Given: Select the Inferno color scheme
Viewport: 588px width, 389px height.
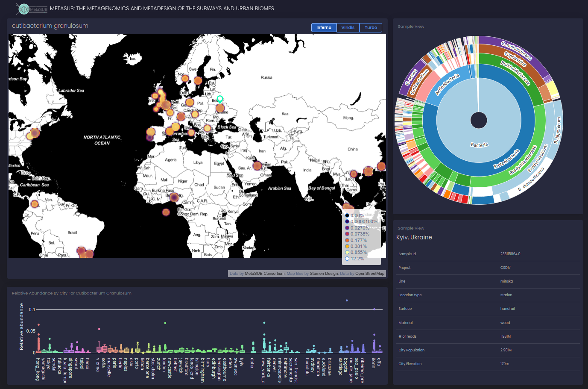Looking at the screenshot, I should (324, 28).
